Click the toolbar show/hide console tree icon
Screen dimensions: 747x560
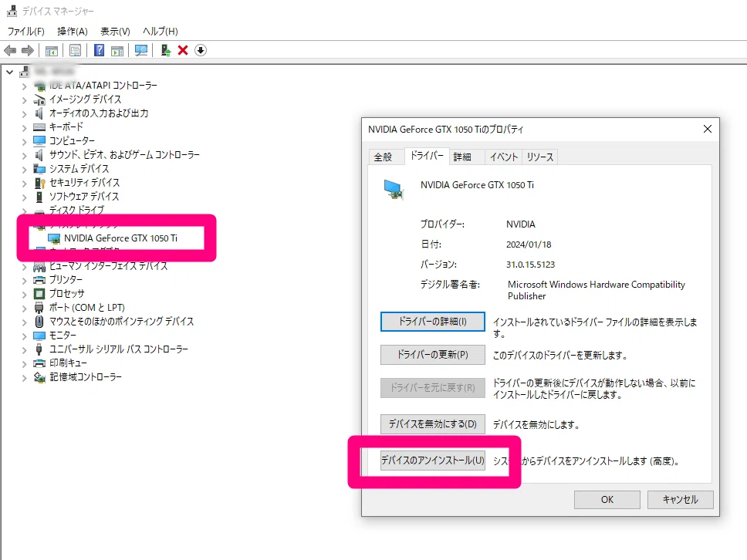point(52,50)
